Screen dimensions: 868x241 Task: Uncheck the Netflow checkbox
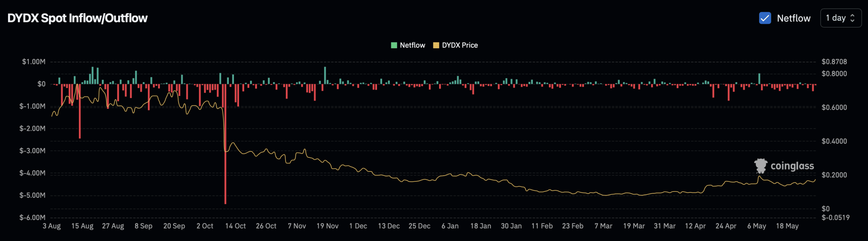click(x=765, y=18)
